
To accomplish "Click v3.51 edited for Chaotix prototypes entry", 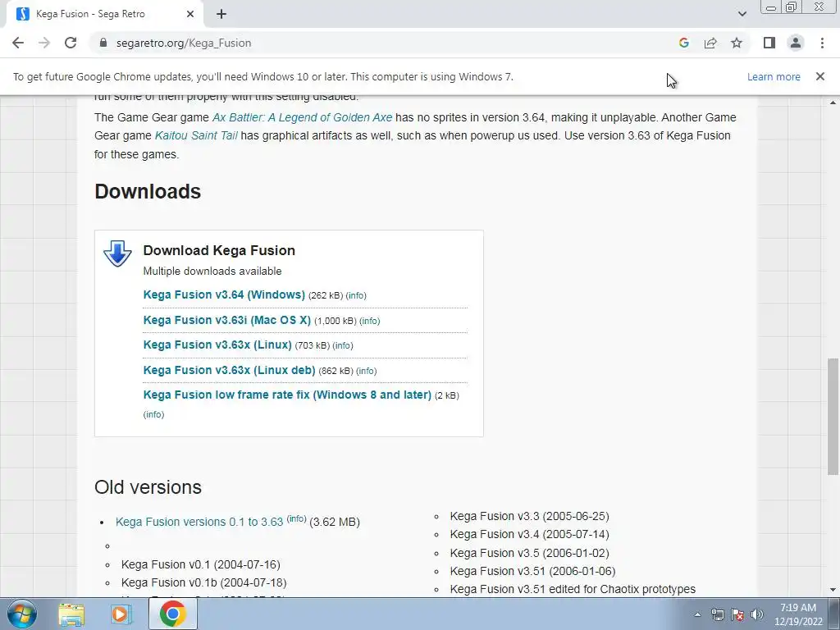I will pyautogui.click(x=573, y=589).
